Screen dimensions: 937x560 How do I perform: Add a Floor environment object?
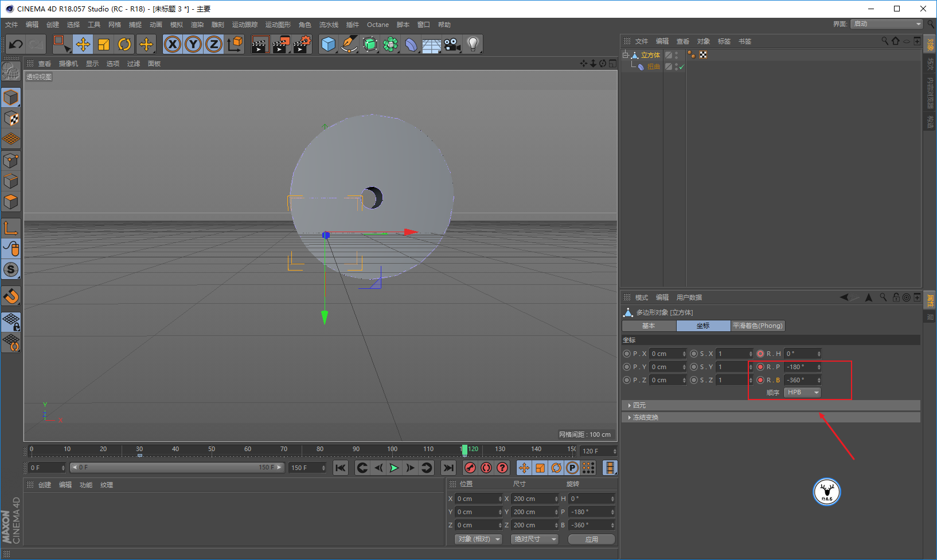click(431, 44)
